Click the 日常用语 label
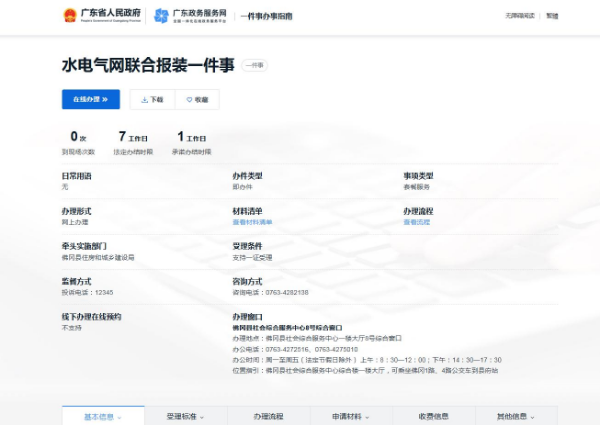This screenshot has width=600, height=425. pos(77,176)
